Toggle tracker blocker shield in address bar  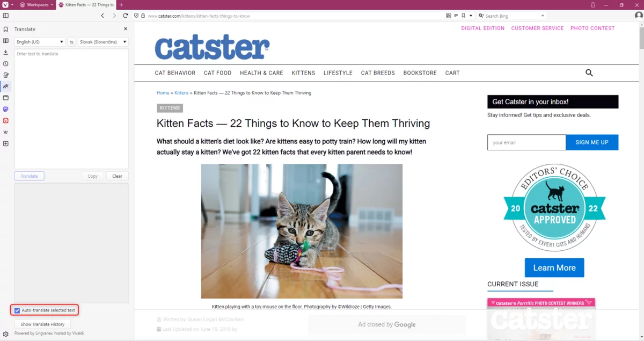coord(136,16)
